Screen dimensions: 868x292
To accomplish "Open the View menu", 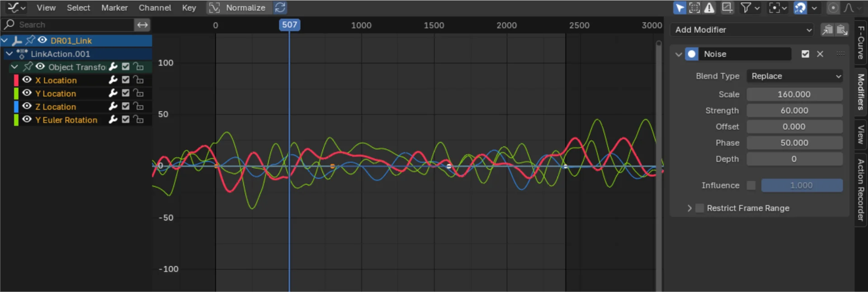I will coord(46,8).
